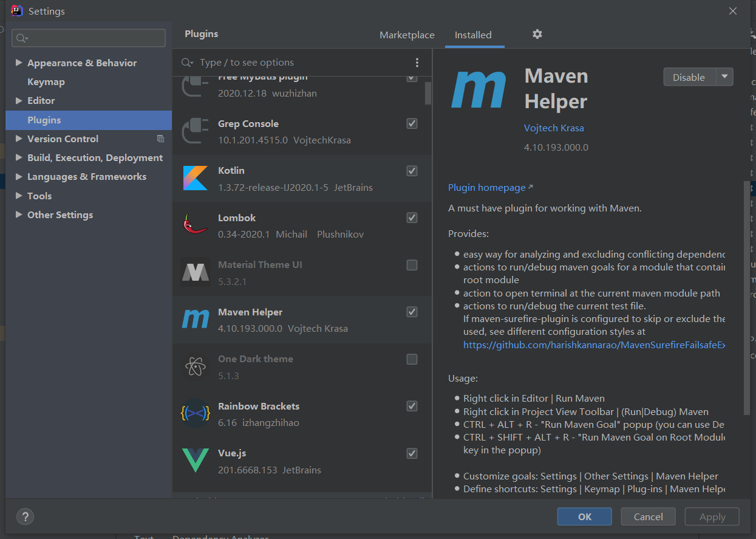Expand the Editor settings arrow
756x539 pixels.
tap(19, 100)
